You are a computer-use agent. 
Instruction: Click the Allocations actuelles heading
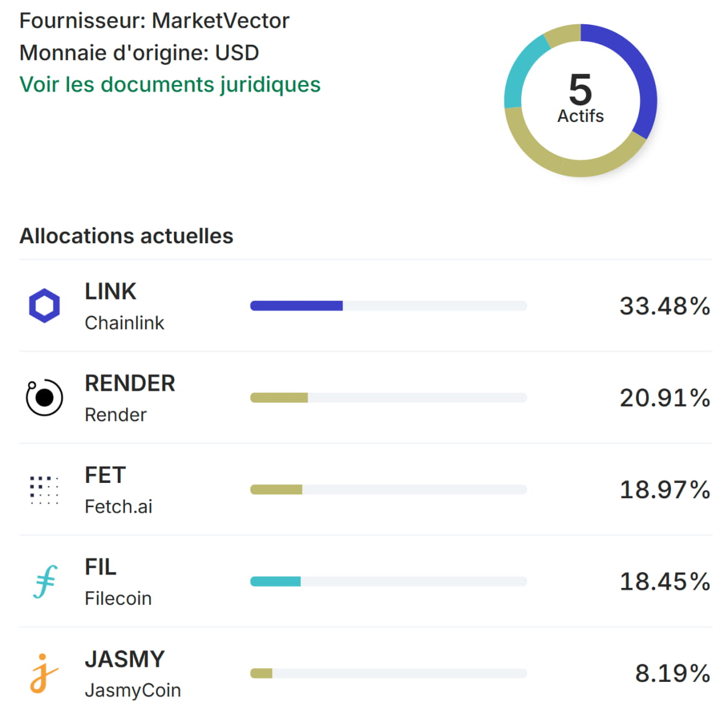[126, 236]
